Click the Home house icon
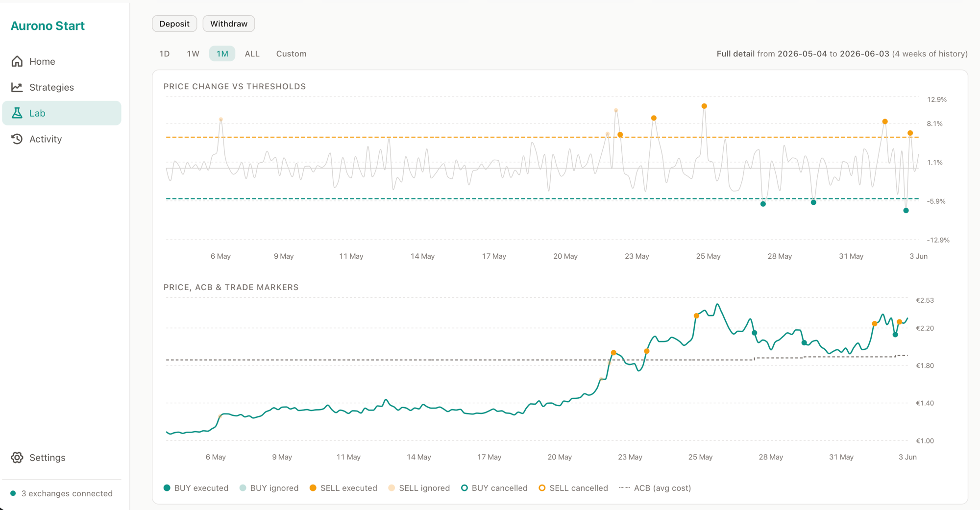The width and height of the screenshot is (980, 510). [x=17, y=61]
